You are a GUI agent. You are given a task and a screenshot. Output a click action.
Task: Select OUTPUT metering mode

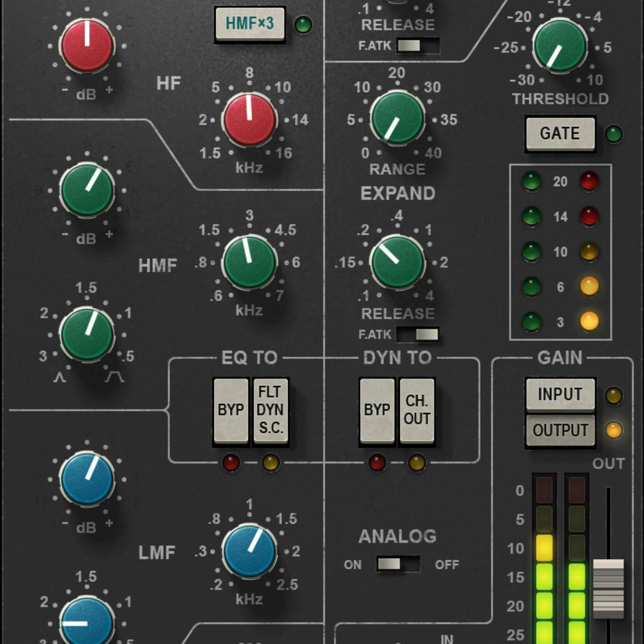(x=560, y=430)
